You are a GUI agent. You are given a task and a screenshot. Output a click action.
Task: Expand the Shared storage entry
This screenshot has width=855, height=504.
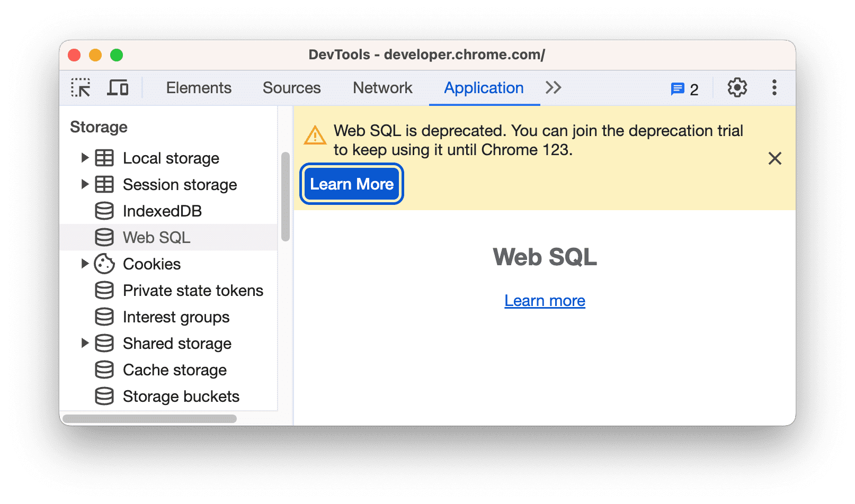pyautogui.click(x=85, y=343)
